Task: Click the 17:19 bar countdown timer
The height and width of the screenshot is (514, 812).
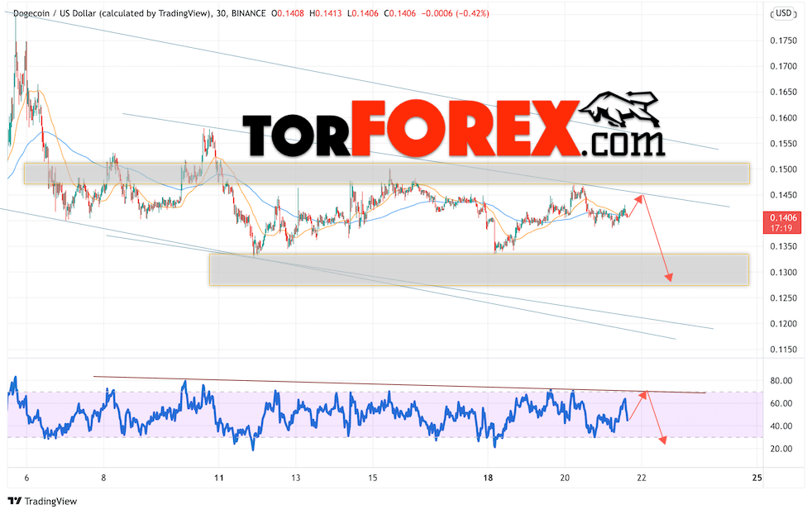Action: click(782, 228)
